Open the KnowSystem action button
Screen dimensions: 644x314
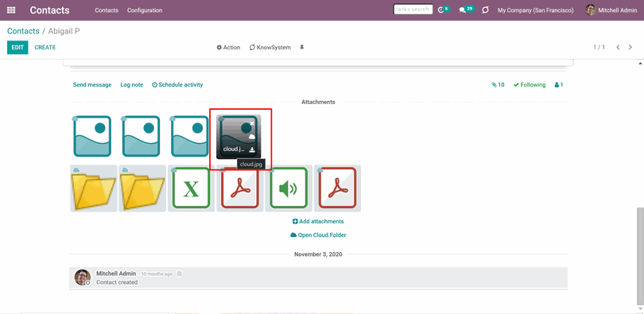pos(270,48)
